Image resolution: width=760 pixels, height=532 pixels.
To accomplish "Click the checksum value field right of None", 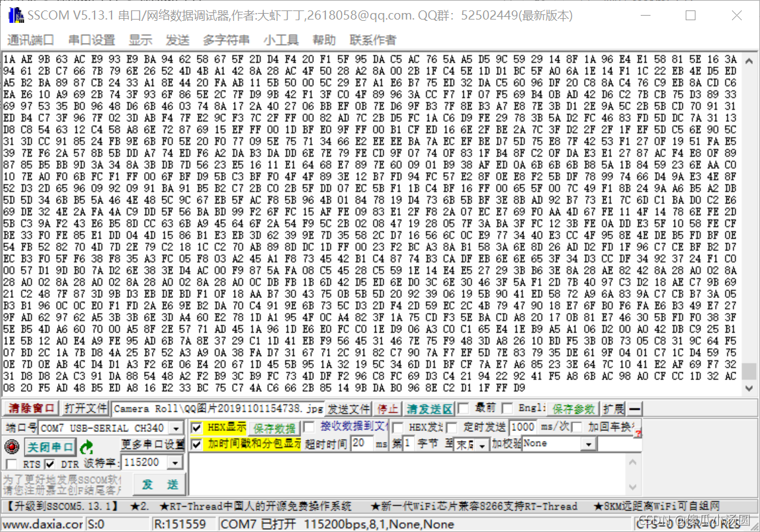I will 619,444.
